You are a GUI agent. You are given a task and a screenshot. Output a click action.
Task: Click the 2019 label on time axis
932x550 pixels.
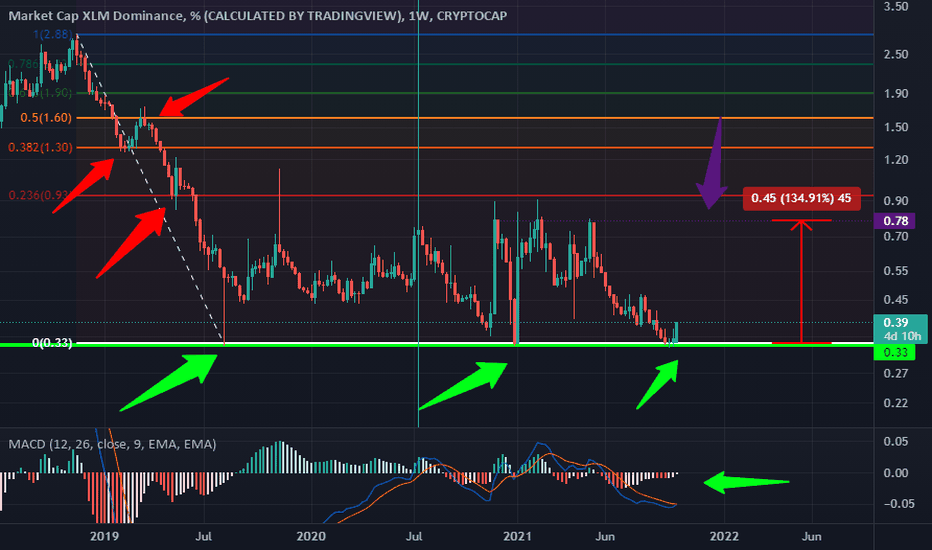pos(104,536)
